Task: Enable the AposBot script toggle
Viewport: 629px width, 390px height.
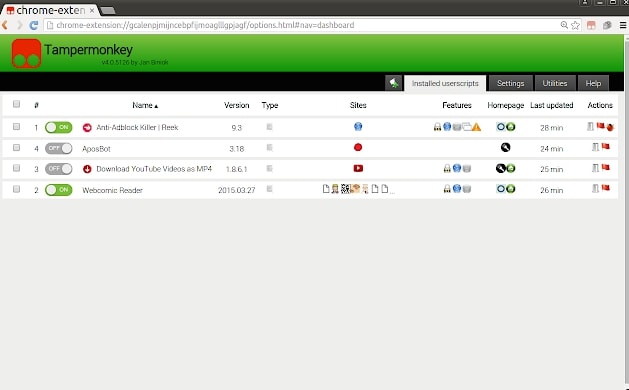Action: coord(59,148)
